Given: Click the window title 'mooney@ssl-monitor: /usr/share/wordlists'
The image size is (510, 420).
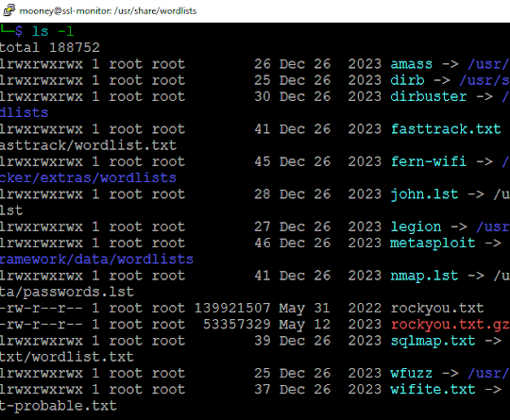Looking at the screenshot, I should 108,11.
